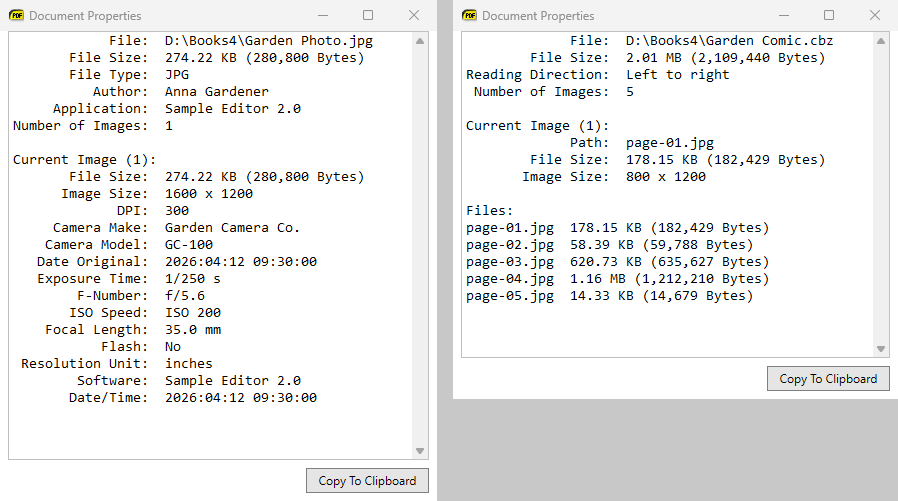Click the app icon in Garden Comic window title
898x501 pixels.
470,15
